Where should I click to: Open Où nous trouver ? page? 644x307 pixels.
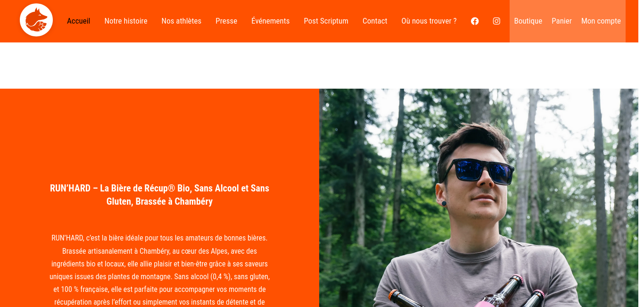click(429, 21)
